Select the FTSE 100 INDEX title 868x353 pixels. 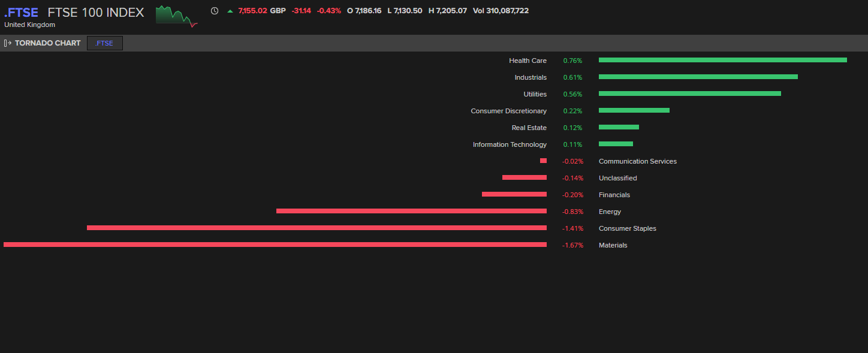click(x=96, y=12)
